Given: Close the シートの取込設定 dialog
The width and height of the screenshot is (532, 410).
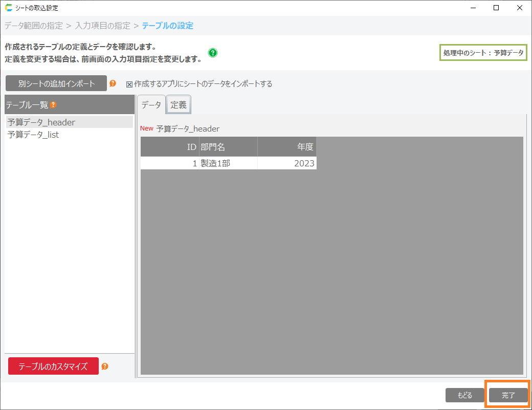Looking at the screenshot, I should [x=520, y=8].
